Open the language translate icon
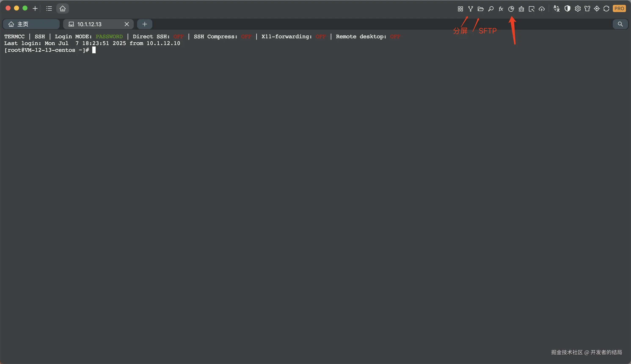The height and width of the screenshot is (364, 631). 557,9
